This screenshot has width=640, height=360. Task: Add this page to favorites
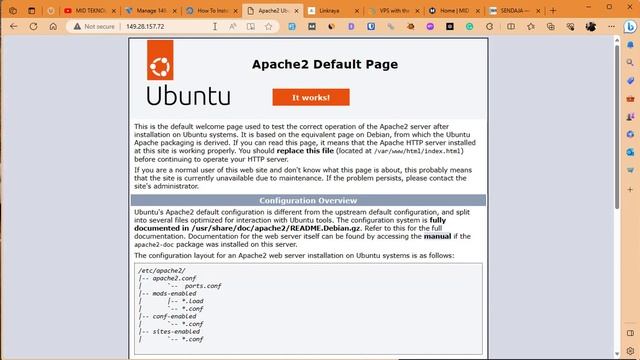pyautogui.click(x=268, y=27)
